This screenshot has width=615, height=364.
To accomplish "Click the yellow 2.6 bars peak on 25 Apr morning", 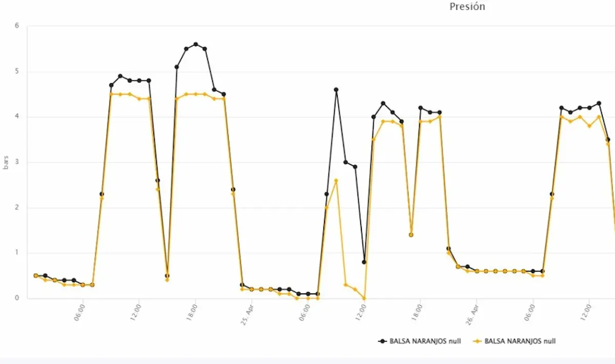I will point(336,180).
